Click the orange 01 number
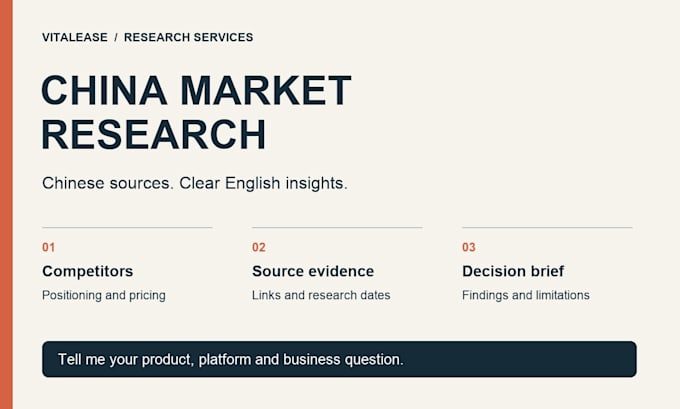Viewport: 680px width, 409px height. pyautogui.click(x=49, y=247)
